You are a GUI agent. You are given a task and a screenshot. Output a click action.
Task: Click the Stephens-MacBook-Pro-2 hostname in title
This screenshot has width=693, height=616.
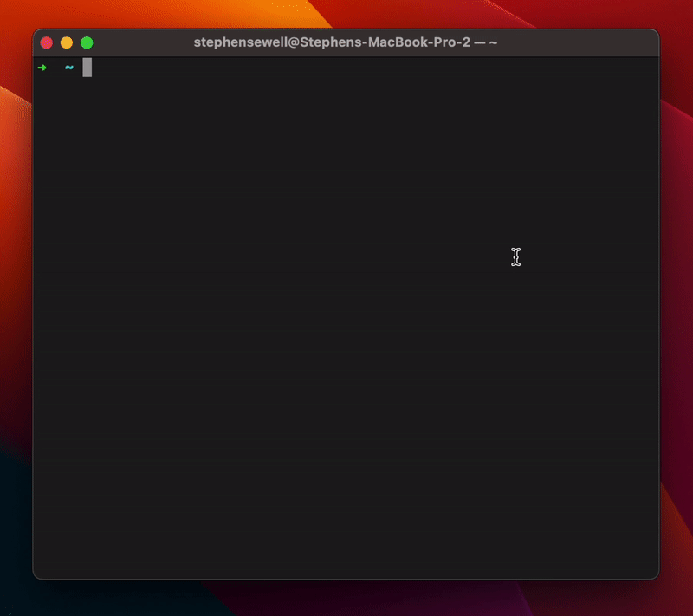click(x=383, y=42)
